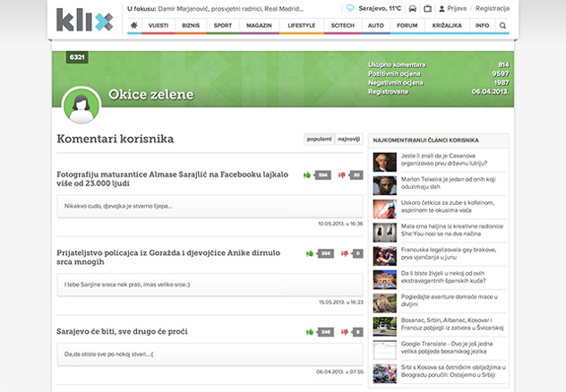The height and width of the screenshot is (392, 566).
Task: Thumbs up the Sarajevo će biti comment
Action: pyautogui.click(x=309, y=332)
